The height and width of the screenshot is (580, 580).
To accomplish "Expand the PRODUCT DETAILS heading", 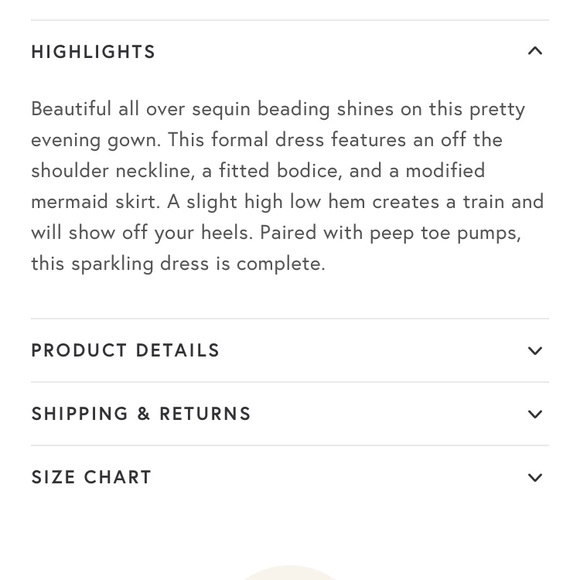I will [x=125, y=350].
